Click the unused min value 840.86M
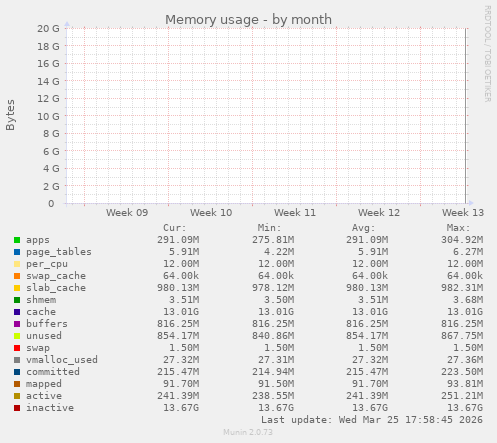Viewport: 497px width, 443px height. tap(273, 336)
